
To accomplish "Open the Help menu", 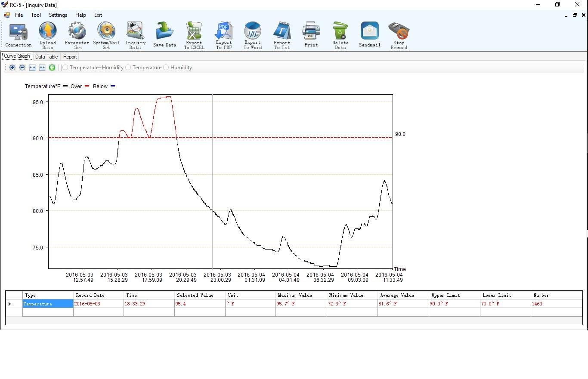I will coord(80,15).
